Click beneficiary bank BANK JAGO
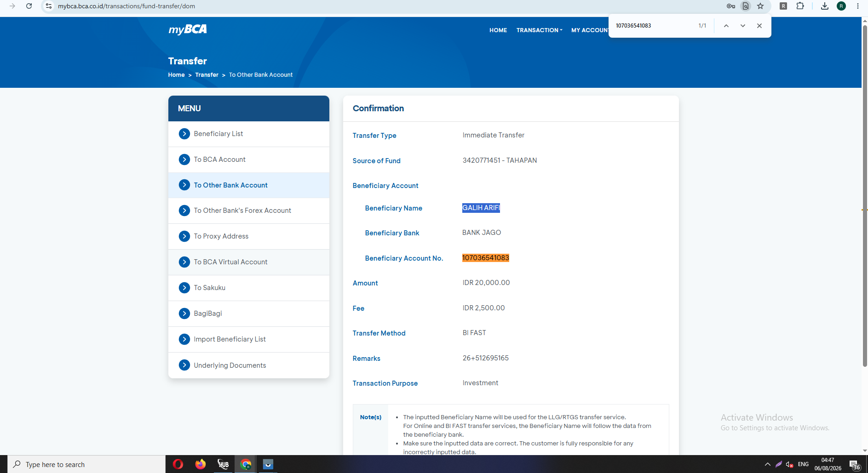868x473 pixels. click(482, 233)
